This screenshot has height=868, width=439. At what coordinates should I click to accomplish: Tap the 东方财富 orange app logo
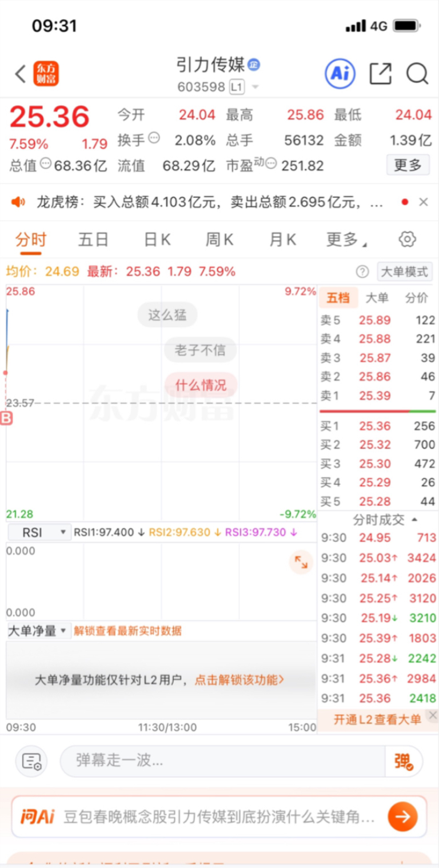pos(46,74)
